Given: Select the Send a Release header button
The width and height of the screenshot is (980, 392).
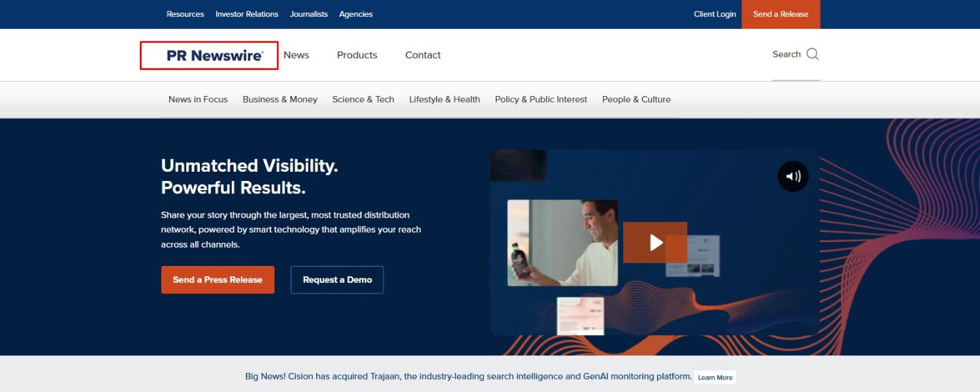Looking at the screenshot, I should tap(780, 14).
